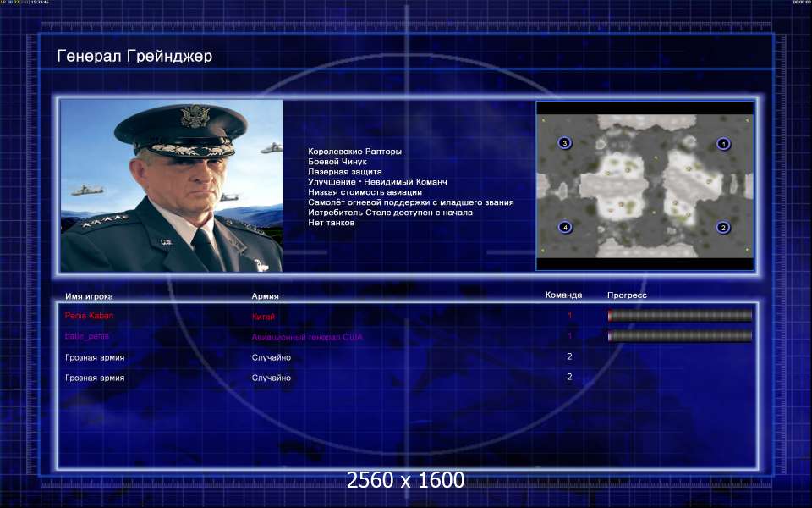The width and height of the screenshot is (812, 508).
Task: Click the 'Низкая стоимость авиации' line
Action: click(x=365, y=192)
